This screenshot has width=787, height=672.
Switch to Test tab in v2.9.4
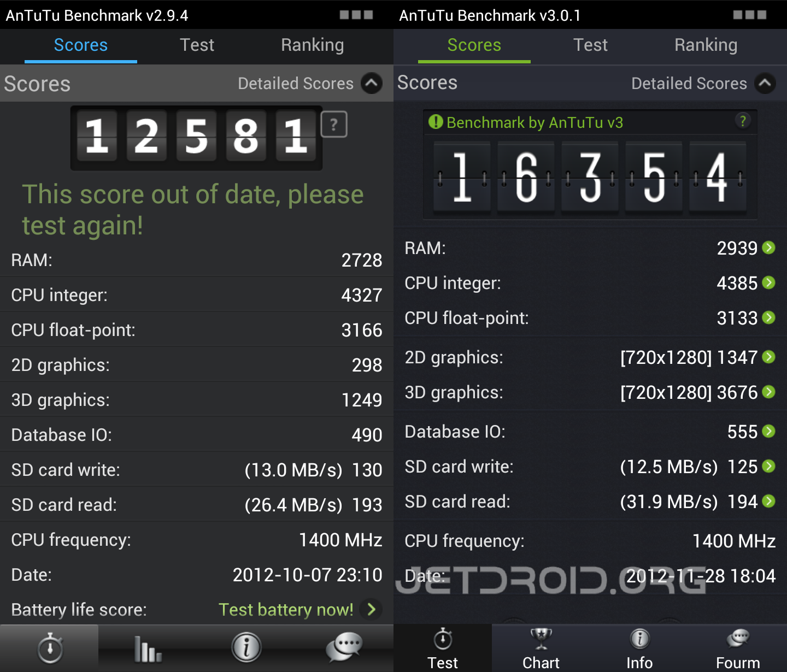coord(197,45)
